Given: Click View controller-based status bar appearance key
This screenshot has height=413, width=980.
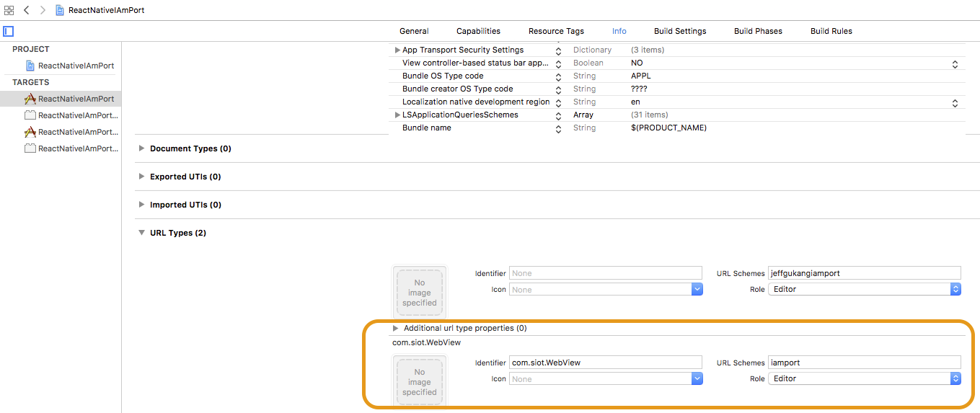Looking at the screenshot, I should 476,63.
